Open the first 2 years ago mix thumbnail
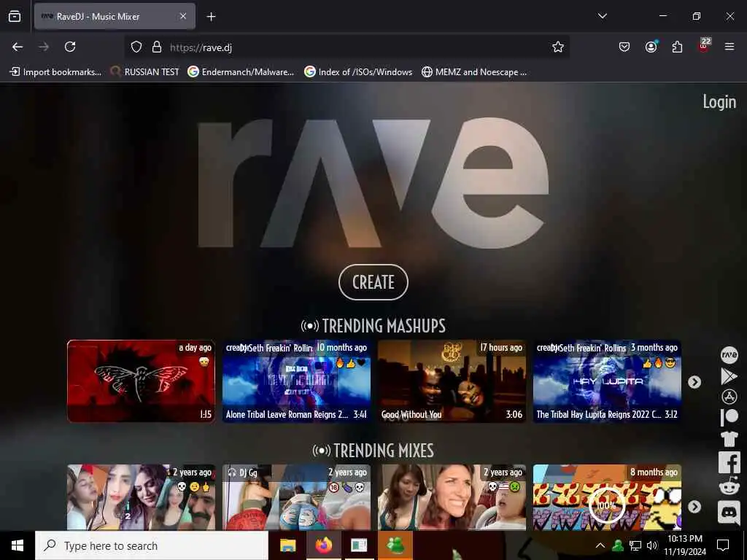The height and width of the screenshot is (560, 747). coord(141,497)
